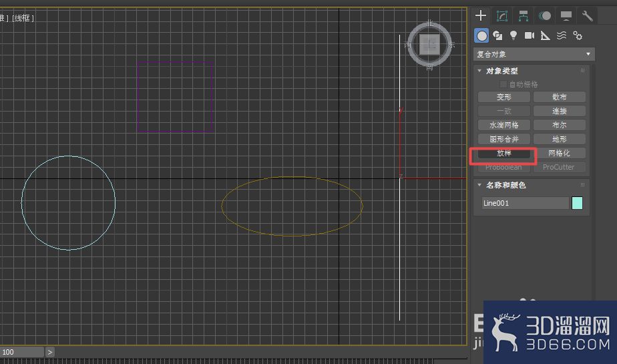This screenshot has width=617, height=364.
Task: Open the Display panel tab
Action: (x=566, y=16)
